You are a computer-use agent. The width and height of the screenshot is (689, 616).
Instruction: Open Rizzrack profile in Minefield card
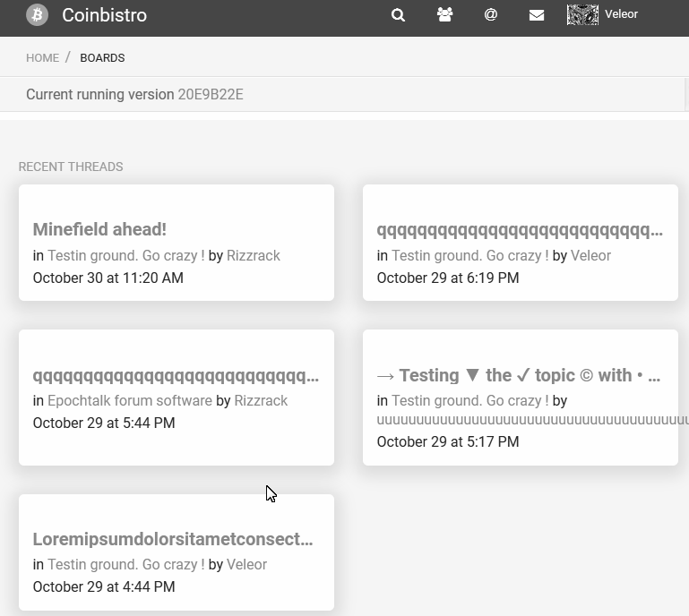pyautogui.click(x=253, y=255)
